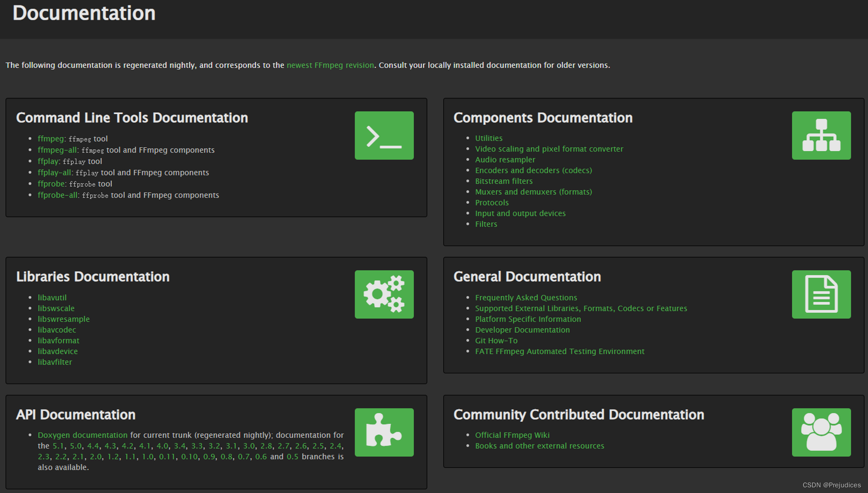The height and width of the screenshot is (493, 868).
Task: Click the document page icon for General Documentation
Action: point(821,294)
